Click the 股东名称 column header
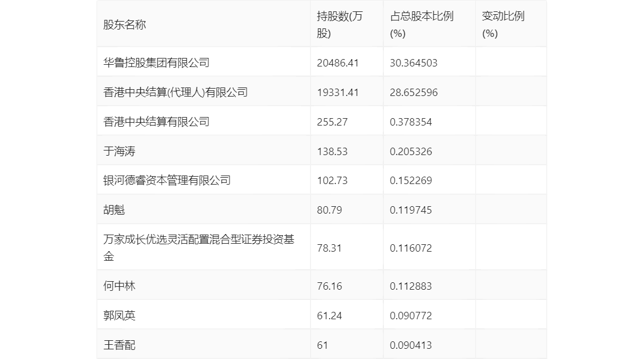 124,24
